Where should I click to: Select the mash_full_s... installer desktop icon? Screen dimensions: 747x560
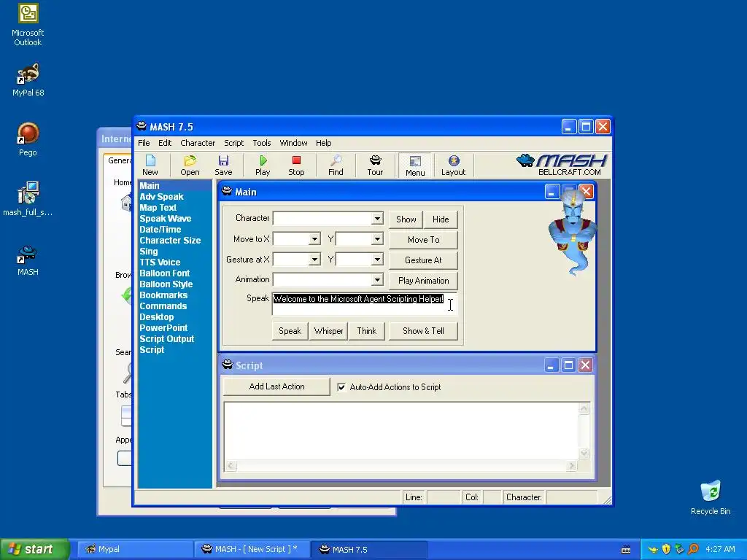(28, 199)
